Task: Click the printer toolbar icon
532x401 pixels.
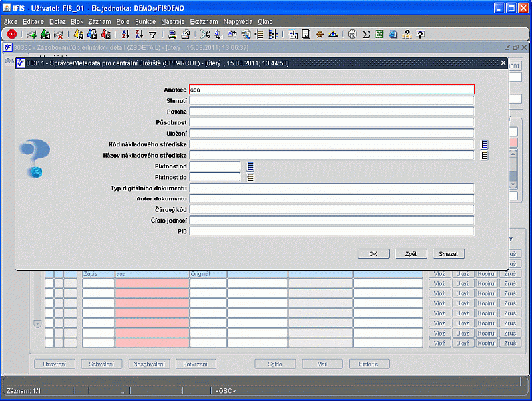Action: (172, 34)
